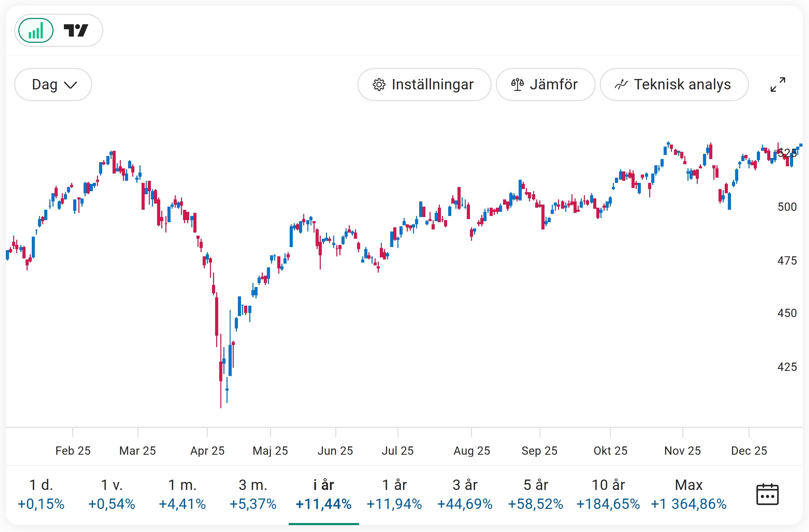Screen dimensions: 809x532
Task: Show the 1 år performance range
Action: 394,494
